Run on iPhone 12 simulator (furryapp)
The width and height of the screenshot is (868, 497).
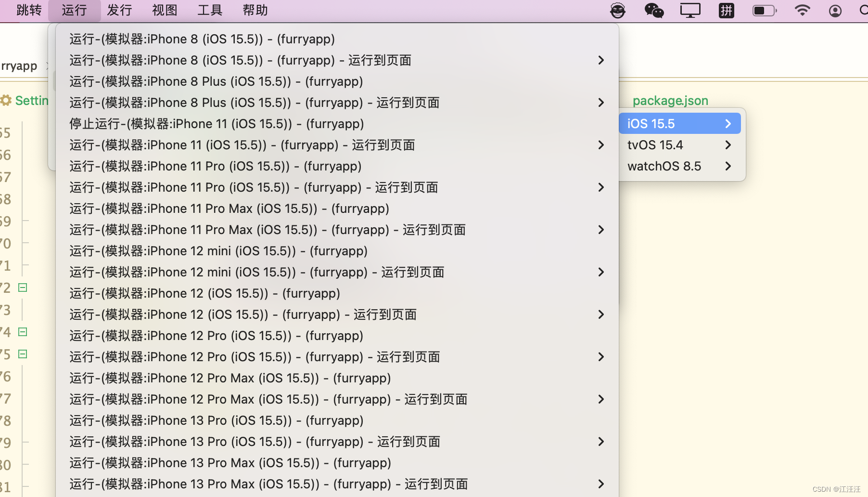337,293
